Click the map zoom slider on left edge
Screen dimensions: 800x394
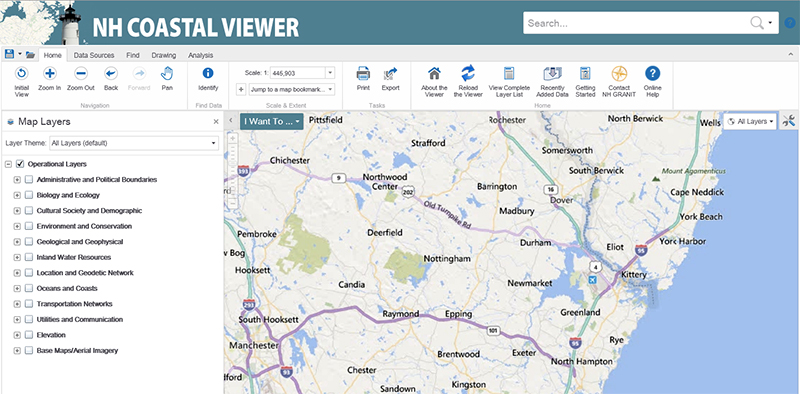(x=233, y=171)
